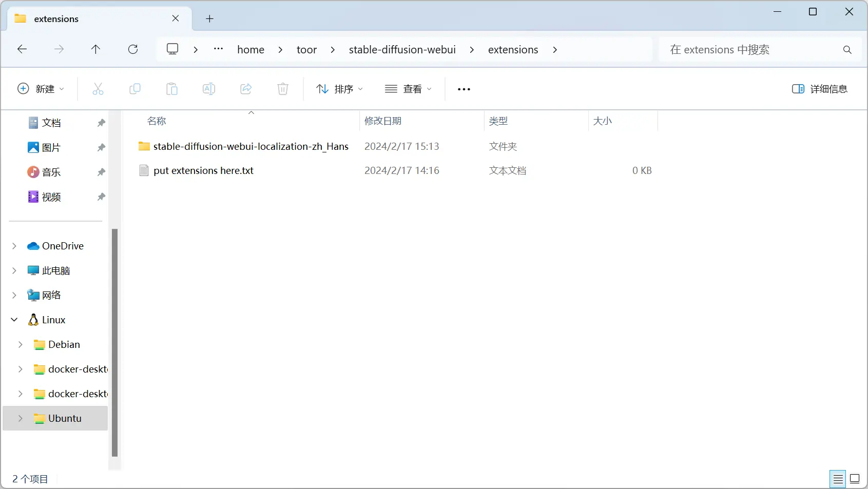Unpin 音乐 from quick access
Image resolution: width=868 pixels, height=489 pixels.
[101, 172]
